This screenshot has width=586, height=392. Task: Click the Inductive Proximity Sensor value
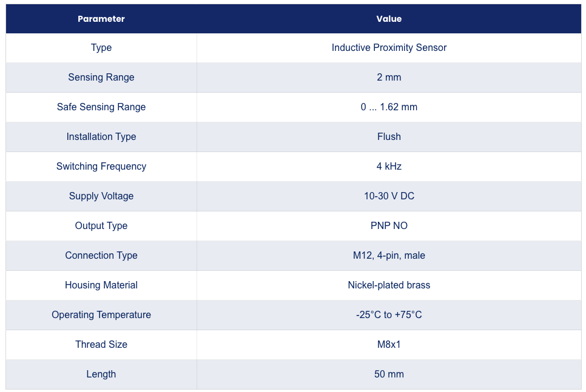point(389,48)
